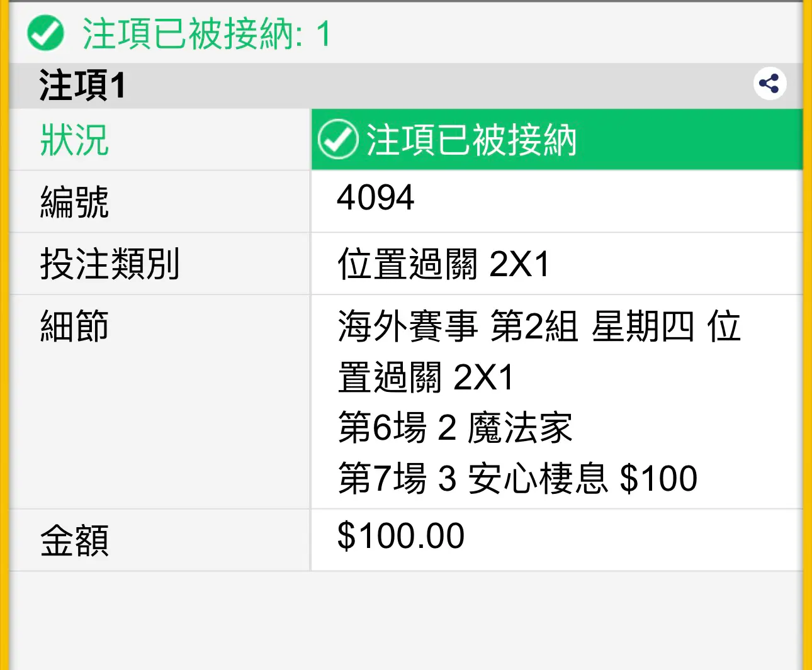Click the white checkmark in the status cell
This screenshot has height=670, width=812.
338,139
